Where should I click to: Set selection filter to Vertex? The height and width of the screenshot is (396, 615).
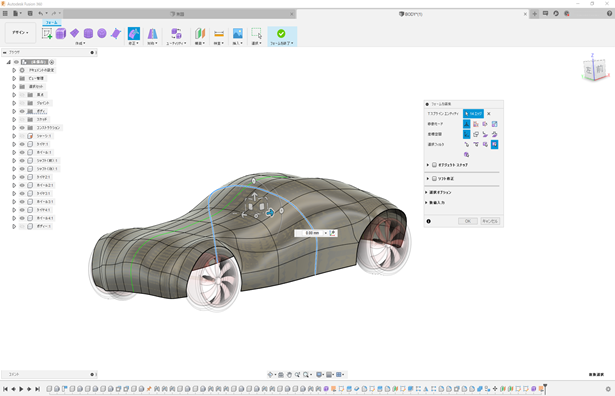pos(467,144)
